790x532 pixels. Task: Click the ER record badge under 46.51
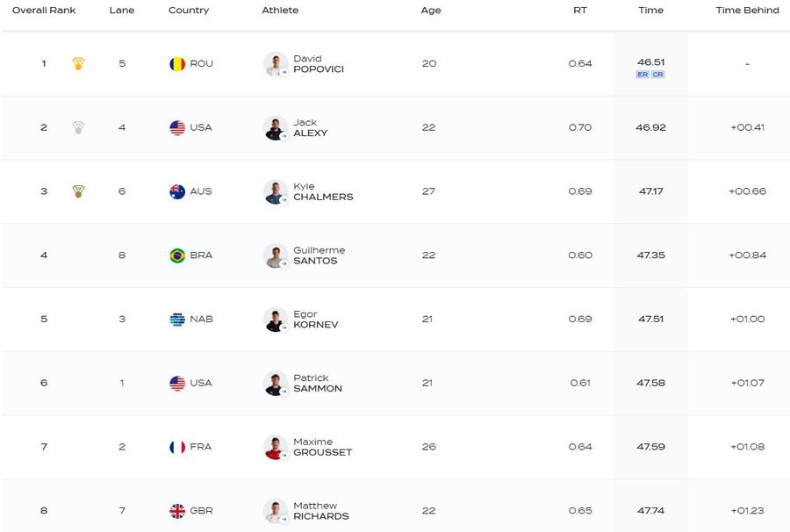[x=643, y=74]
